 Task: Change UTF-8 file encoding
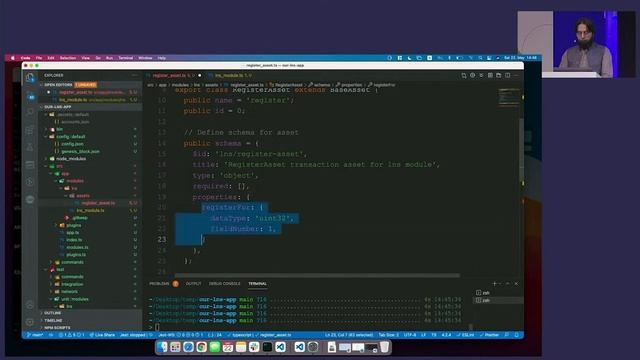click(x=410, y=335)
